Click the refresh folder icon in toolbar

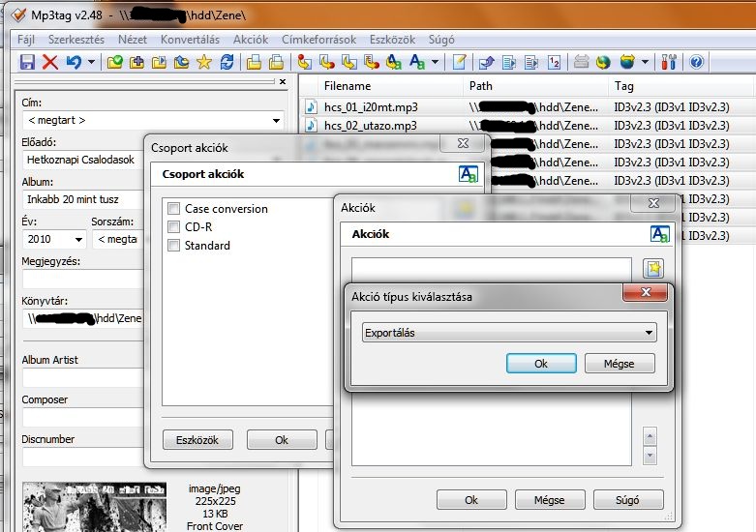click(x=227, y=62)
